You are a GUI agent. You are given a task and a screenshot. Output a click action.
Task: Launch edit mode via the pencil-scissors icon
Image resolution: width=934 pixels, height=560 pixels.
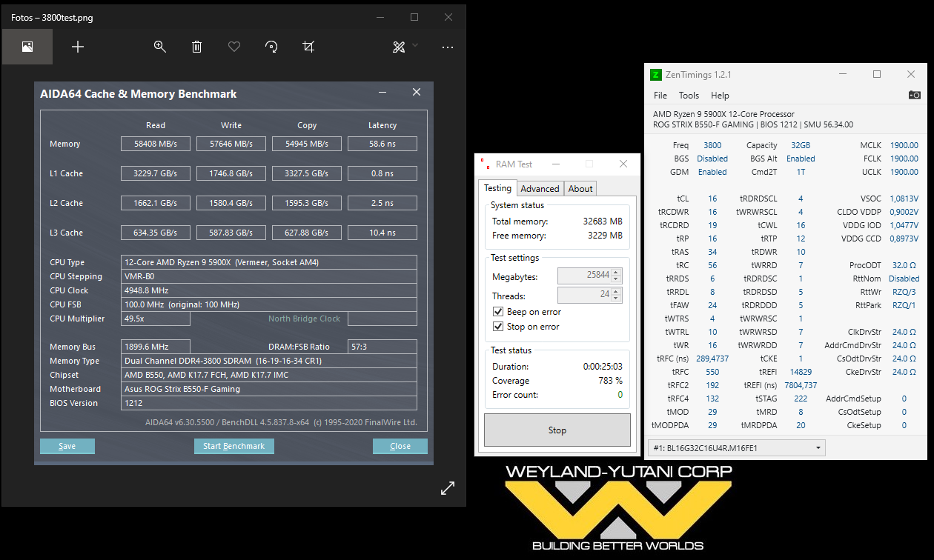tap(397, 46)
